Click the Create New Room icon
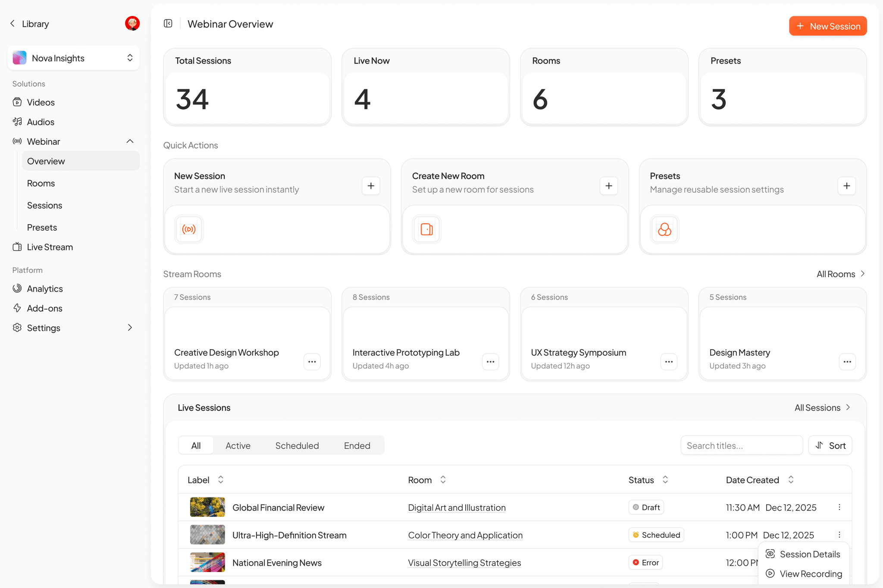The image size is (883, 588). 427,229
